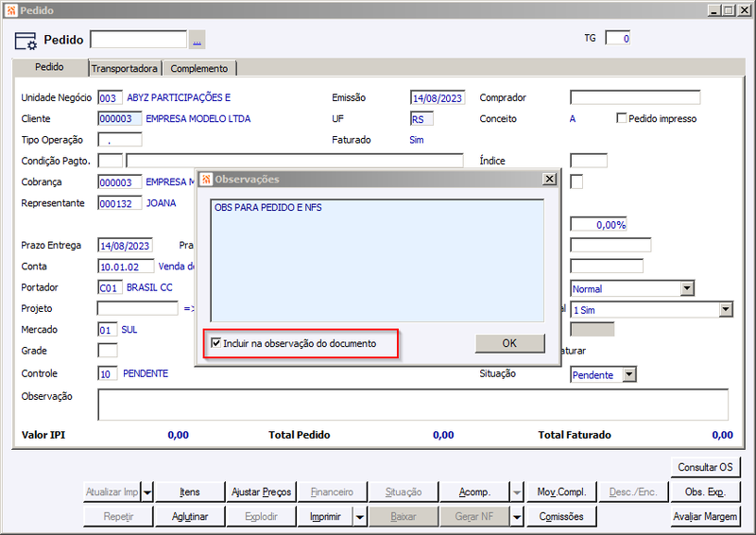Click the Mercado code field 01
Screen dimensions: 756x535
point(107,330)
